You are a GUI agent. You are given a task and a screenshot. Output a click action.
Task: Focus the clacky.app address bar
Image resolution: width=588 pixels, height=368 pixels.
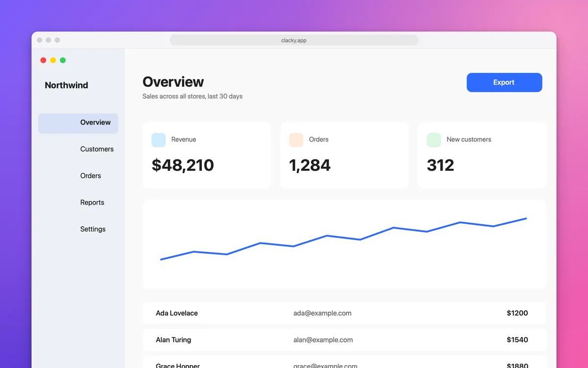(294, 40)
